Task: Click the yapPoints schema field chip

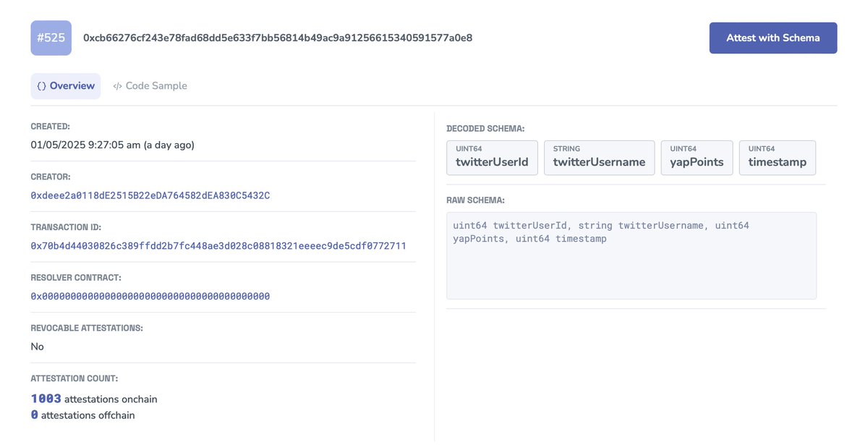Action: pos(697,158)
